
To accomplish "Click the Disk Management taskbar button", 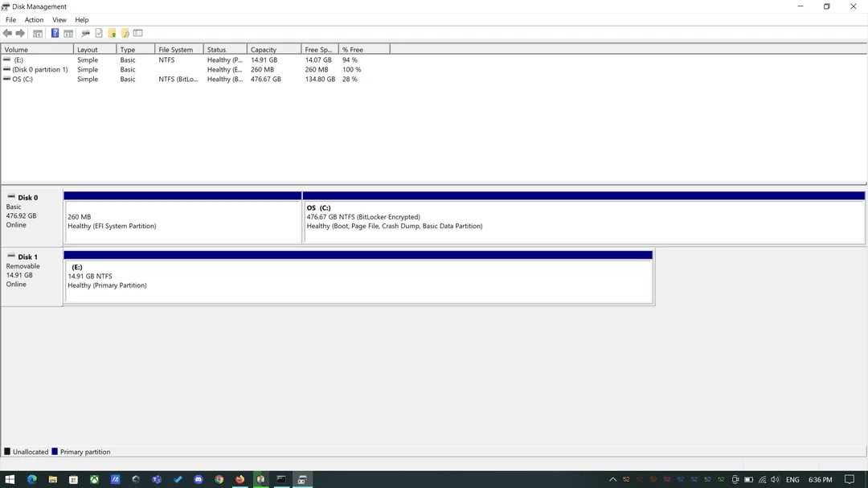I will point(302,479).
